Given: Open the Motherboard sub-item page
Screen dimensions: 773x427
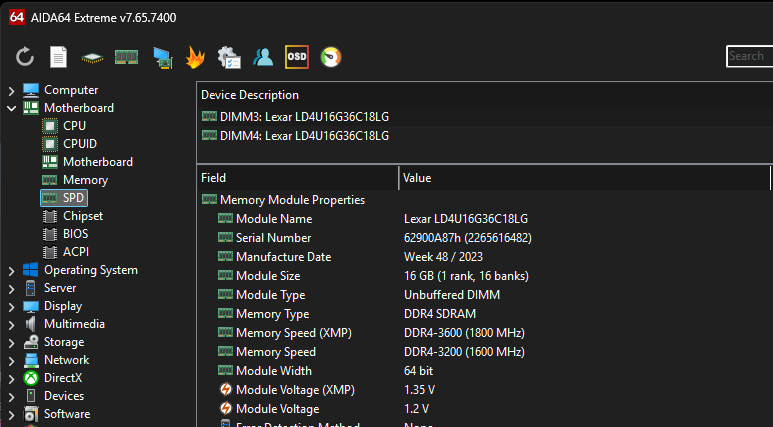Looking at the screenshot, I should click(x=98, y=162).
